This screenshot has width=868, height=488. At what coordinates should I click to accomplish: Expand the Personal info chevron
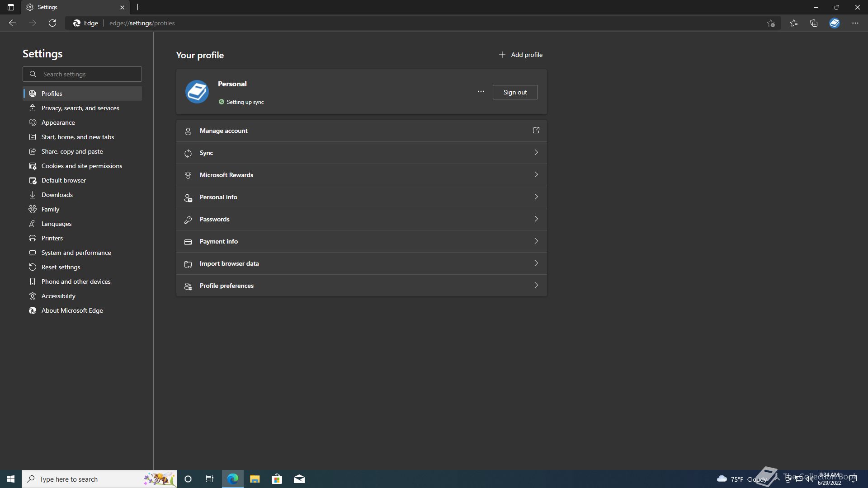[x=536, y=197]
